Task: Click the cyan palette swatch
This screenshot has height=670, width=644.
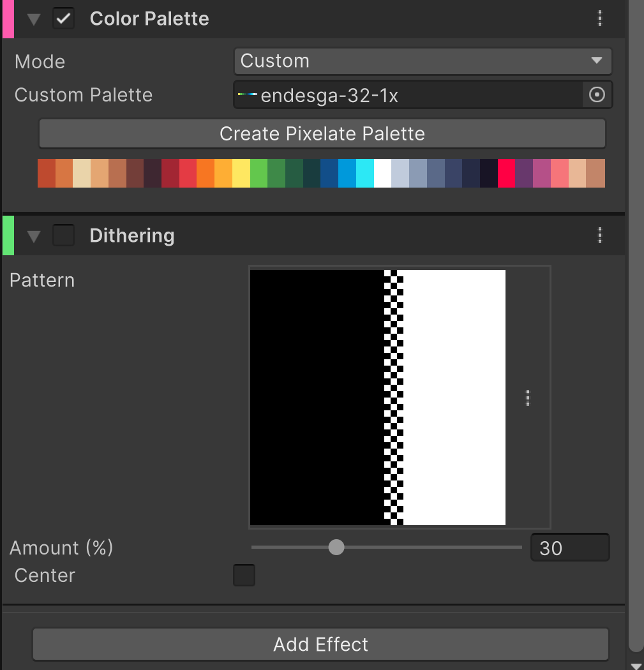Action: click(365, 173)
